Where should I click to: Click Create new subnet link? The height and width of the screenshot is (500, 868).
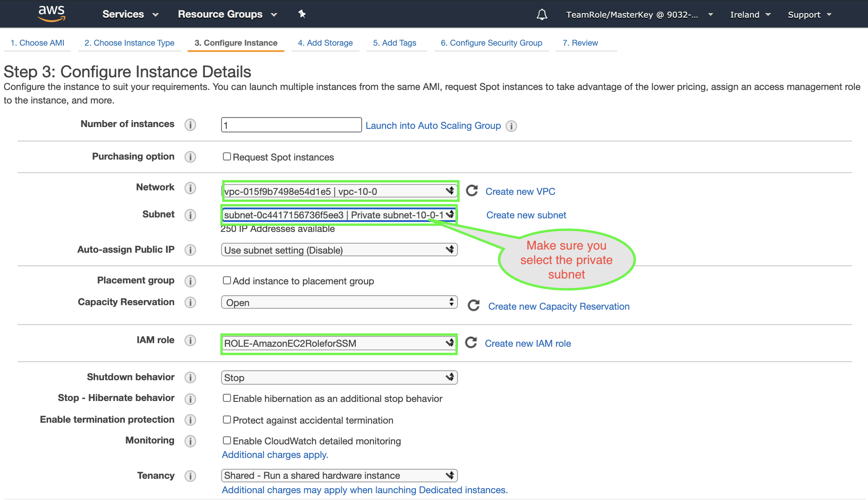point(526,215)
